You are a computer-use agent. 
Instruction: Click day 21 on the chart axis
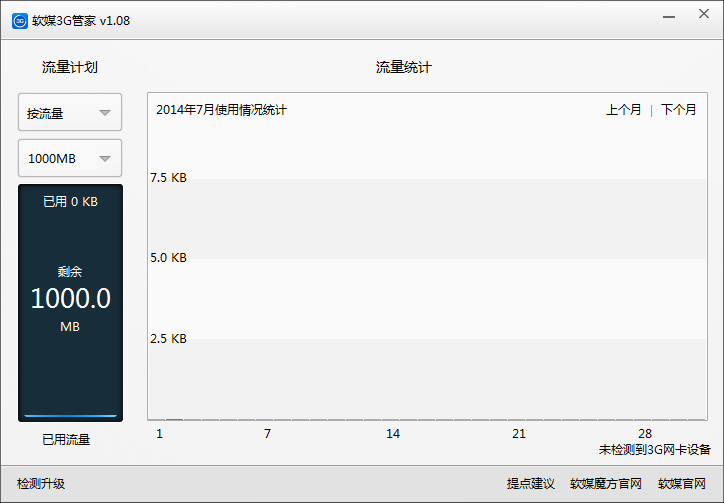click(x=519, y=434)
